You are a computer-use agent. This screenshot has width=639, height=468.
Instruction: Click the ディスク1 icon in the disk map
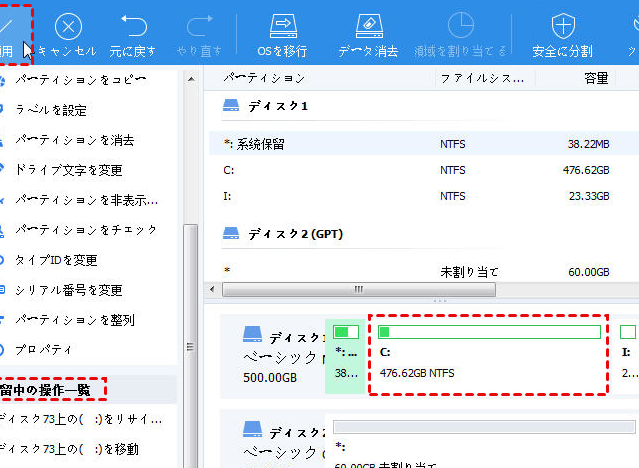point(252,334)
